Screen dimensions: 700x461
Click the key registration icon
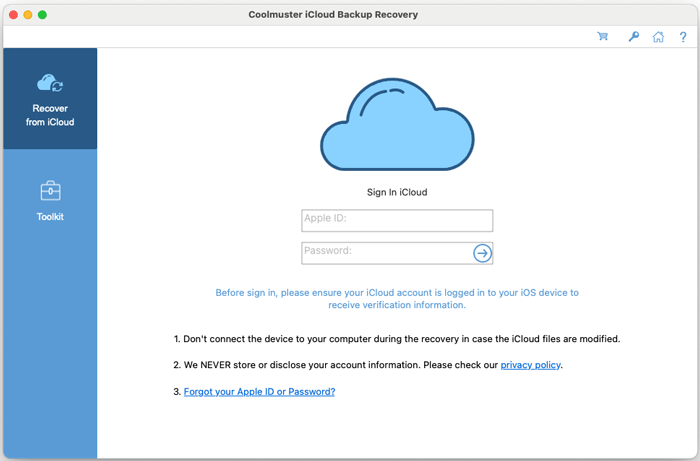[x=633, y=36]
